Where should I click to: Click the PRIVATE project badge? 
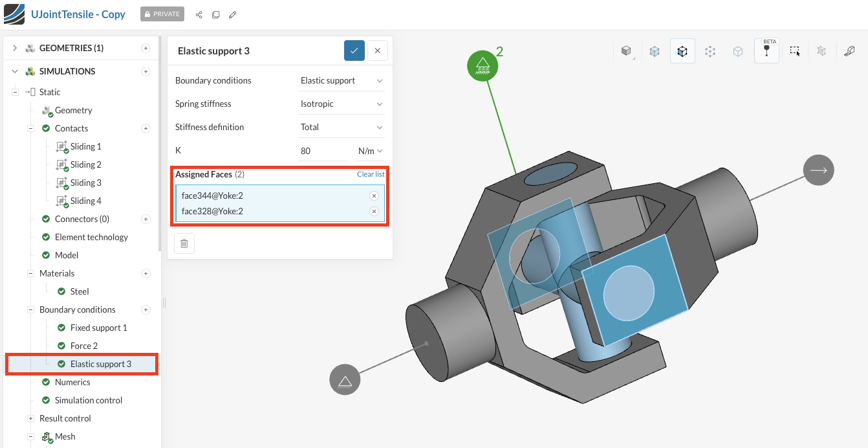coord(162,14)
